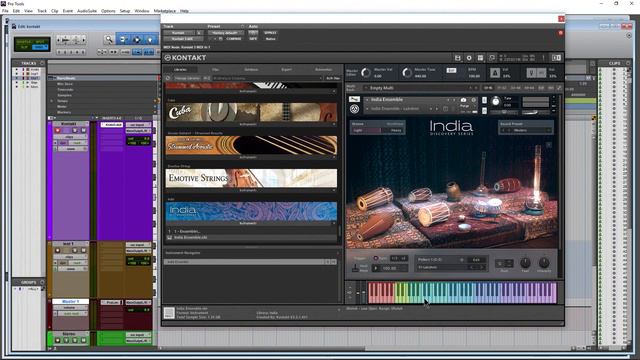640x360 pixels.
Task: Click the Kontakt panic exclamation icon
Action: coord(543,58)
